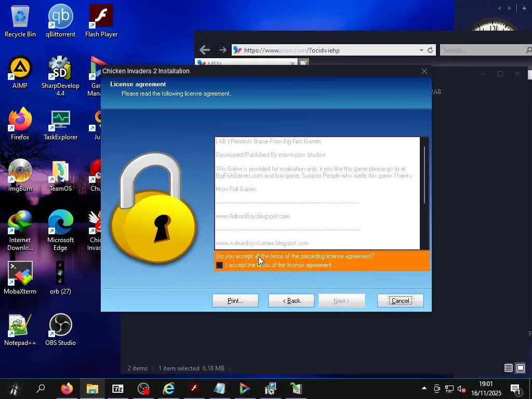
Task: Select the SharpDevelop 4.4 desktop shortcut
Action: click(60, 76)
